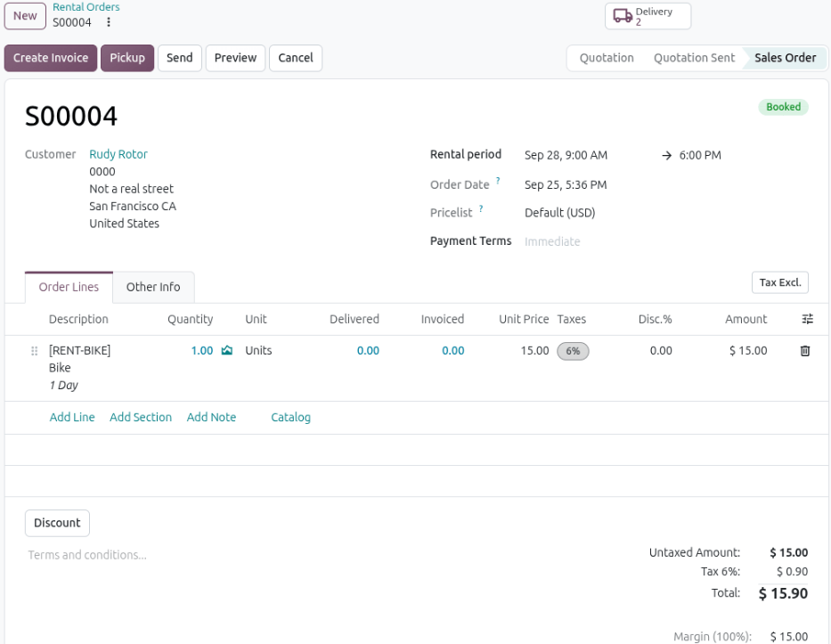Click the Total $ 15.90 value

783,593
